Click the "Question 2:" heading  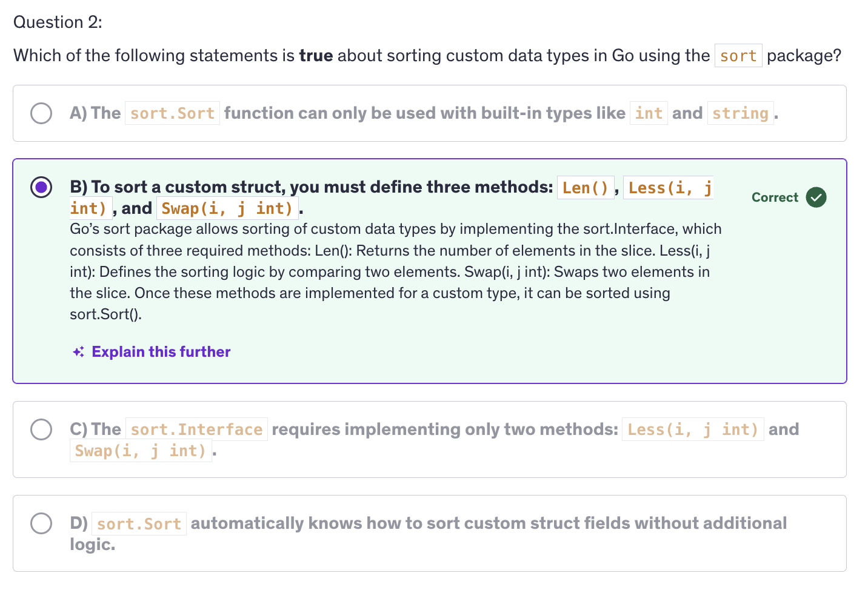58,22
